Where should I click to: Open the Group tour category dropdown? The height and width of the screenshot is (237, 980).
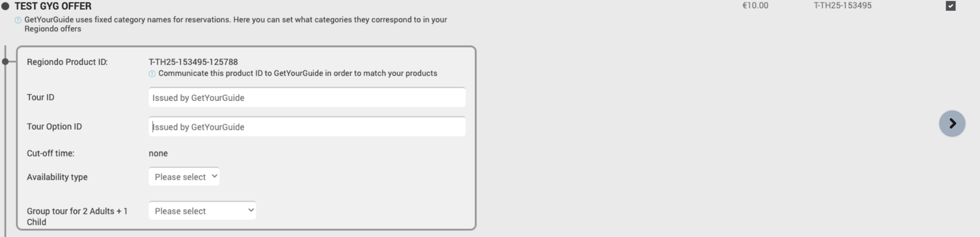tap(202, 211)
